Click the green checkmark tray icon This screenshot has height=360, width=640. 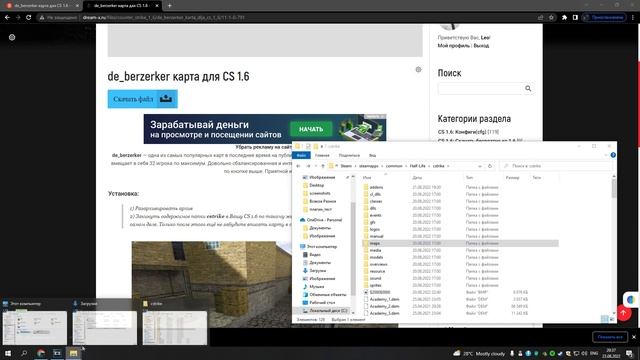pyautogui.click(x=552, y=353)
